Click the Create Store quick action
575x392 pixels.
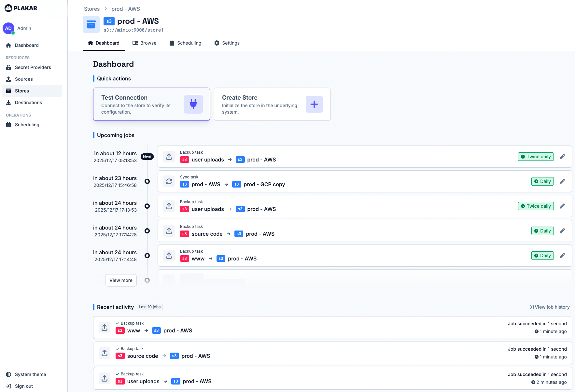tap(272, 104)
